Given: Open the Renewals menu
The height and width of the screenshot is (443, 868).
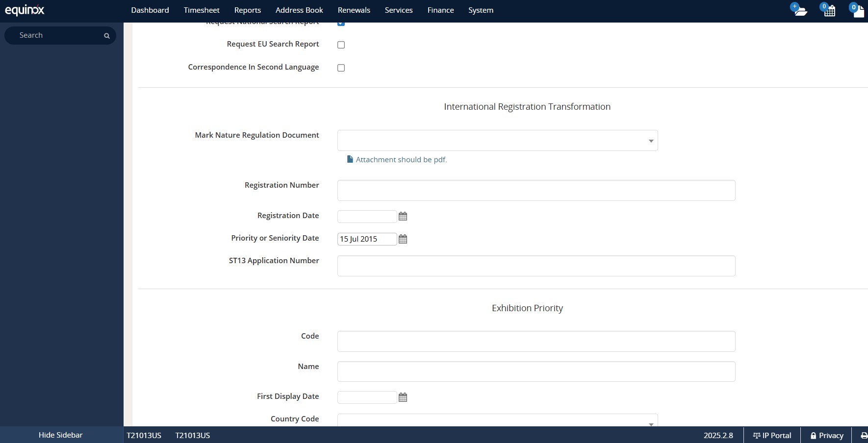Looking at the screenshot, I should click(x=354, y=10).
